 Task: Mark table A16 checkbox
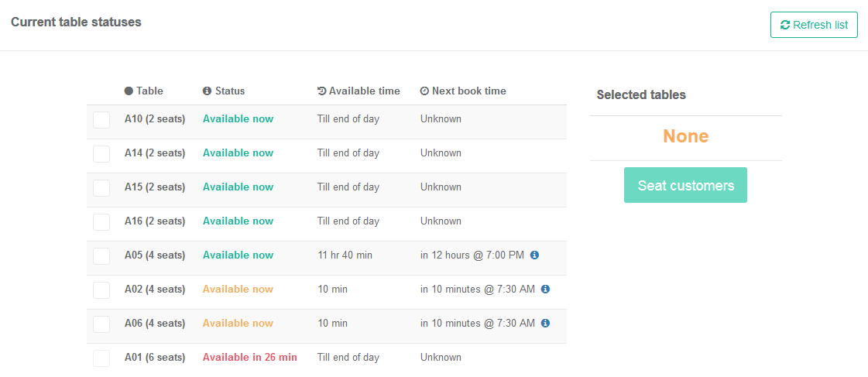pos(101,222)
